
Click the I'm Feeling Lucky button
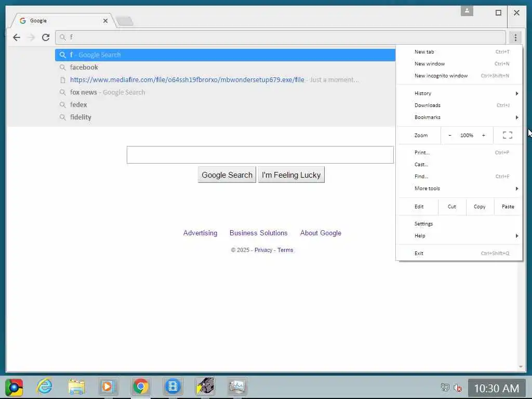pyautogui.click(x=291, y=175)
